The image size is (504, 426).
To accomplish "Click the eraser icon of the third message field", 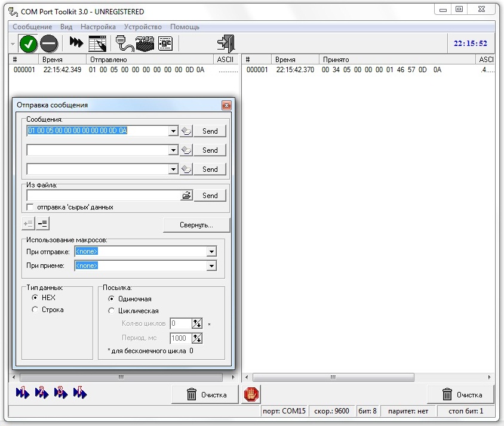I will [186, 169].
